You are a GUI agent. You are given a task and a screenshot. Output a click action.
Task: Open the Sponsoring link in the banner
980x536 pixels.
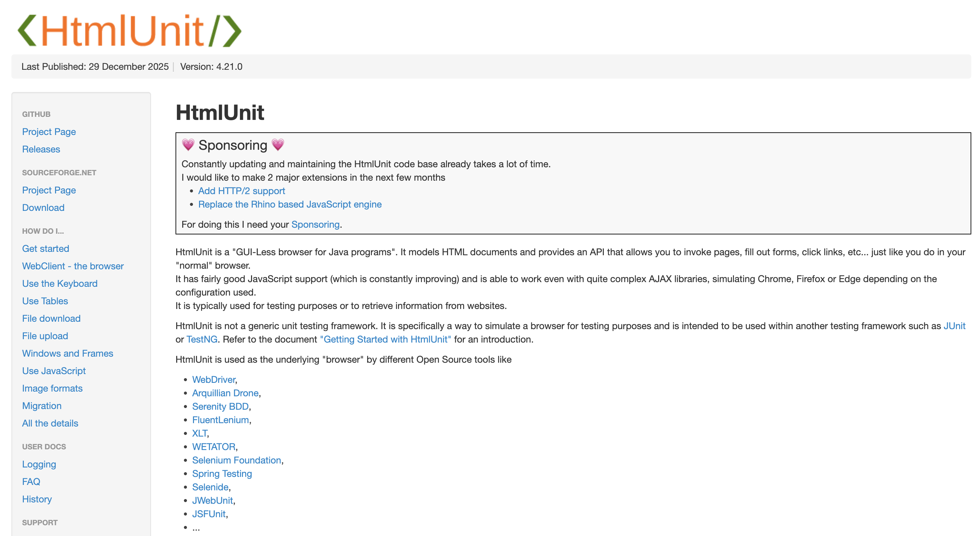point(315,224)
